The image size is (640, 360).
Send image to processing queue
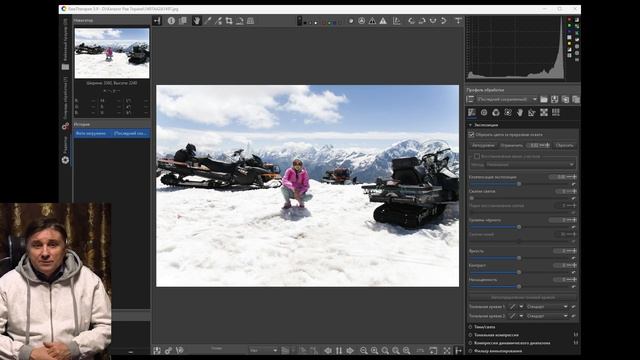click(x=168, y=350)
